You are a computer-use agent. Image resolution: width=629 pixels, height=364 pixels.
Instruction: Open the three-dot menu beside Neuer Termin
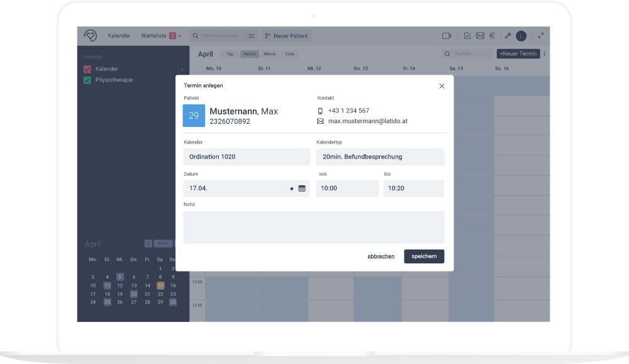point(544,53)
